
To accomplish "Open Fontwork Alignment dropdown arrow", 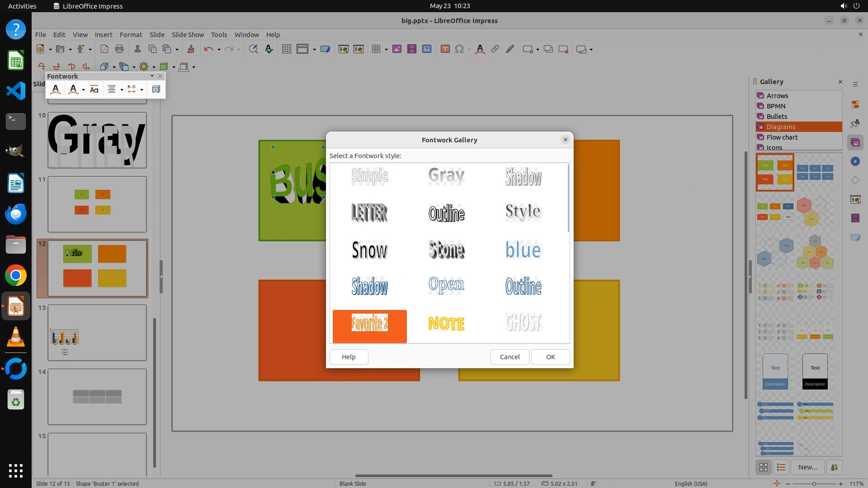I will 122,89.
